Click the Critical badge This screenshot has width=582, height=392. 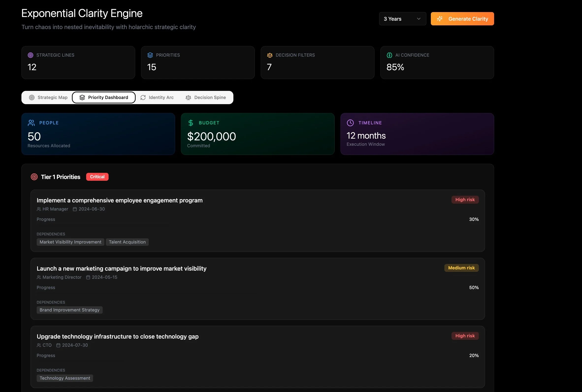[97, 177]
